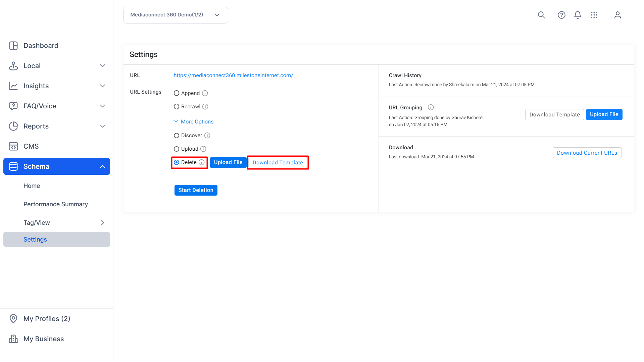Select the Append radio button
644x362 pixels.
click(177, 93)
